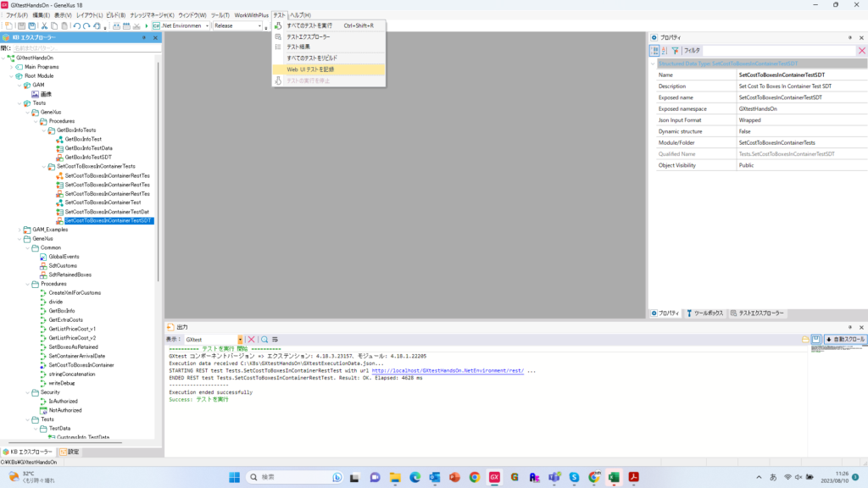Screen dimensions: 868x488
Task: Open the GeneXus app in the Windows taskbar
Action: click(x=494, y=478)
